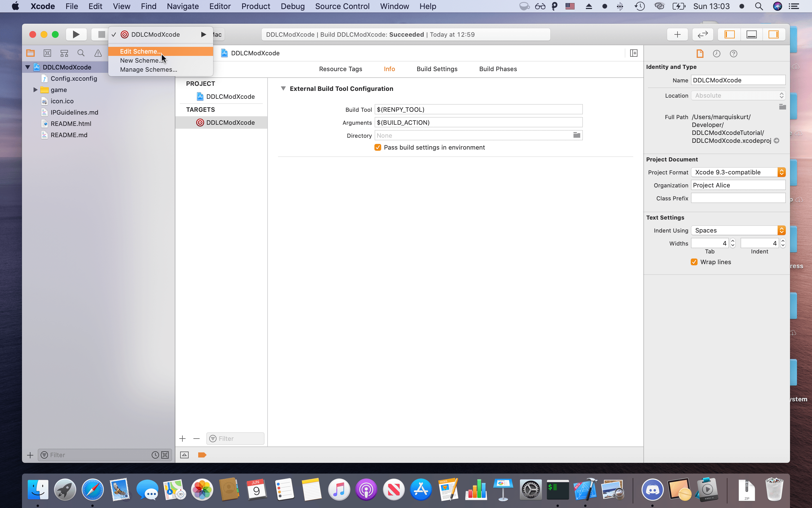The image size is (812, 508).
Task: Select New Scheme... menu item
Action: tap(161, 60)
